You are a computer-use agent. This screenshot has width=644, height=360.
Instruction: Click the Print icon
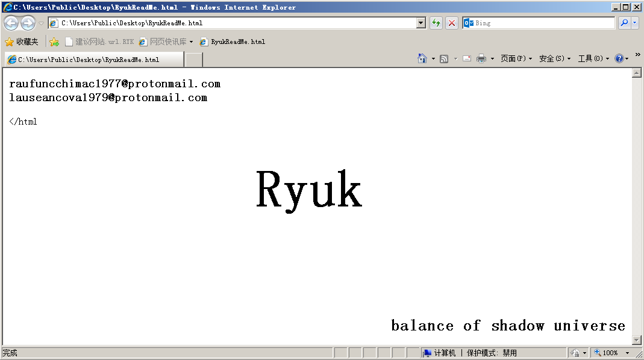pos(481,58)
